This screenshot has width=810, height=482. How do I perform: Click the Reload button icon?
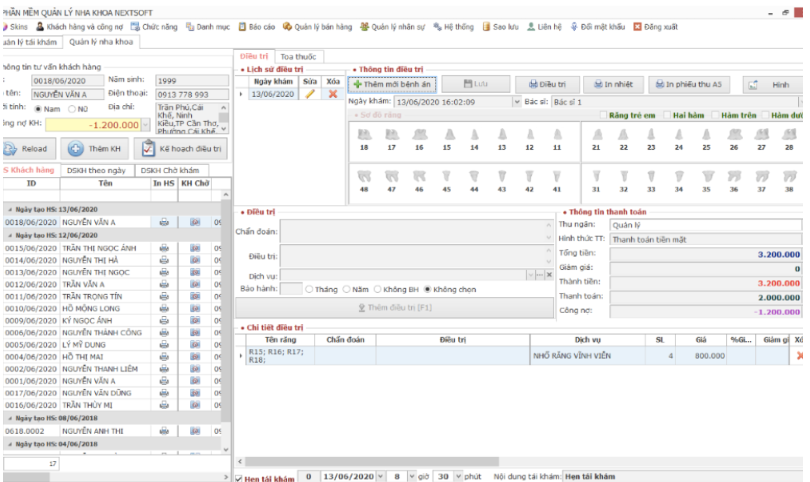(x=8, y=149)
